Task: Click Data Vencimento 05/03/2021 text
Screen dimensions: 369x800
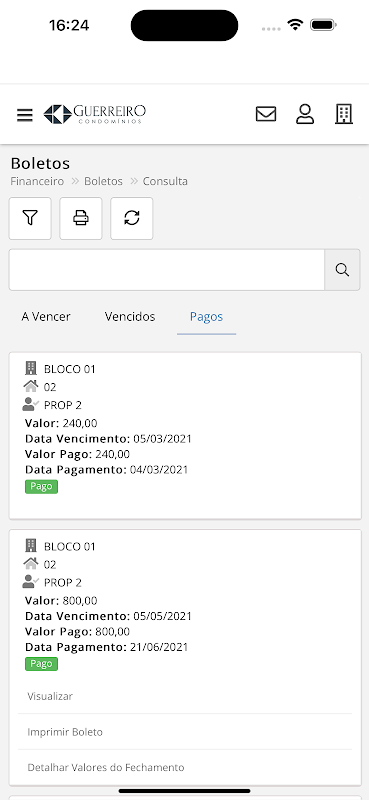Action: pos(108,439)
